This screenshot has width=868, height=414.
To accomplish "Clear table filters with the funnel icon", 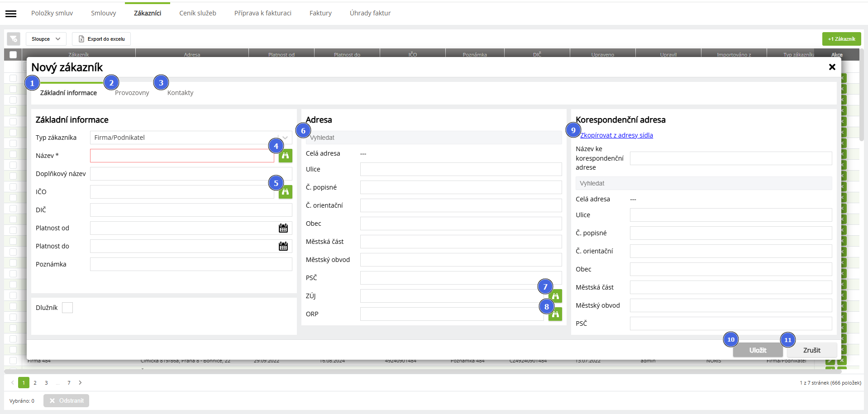I will pyautogui.click(x=14, y=39).
